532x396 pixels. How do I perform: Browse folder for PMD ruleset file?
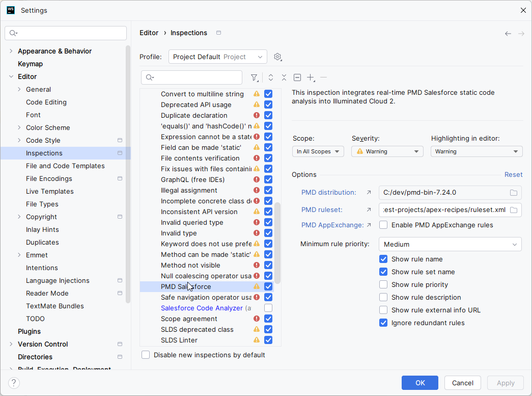pyautogui.click(x=514, y=210)
